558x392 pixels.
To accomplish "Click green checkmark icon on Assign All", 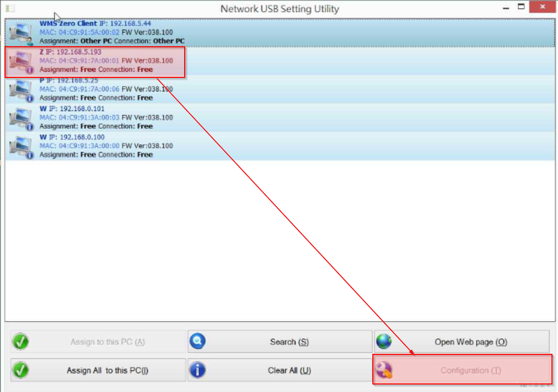I will click(21, 370).
